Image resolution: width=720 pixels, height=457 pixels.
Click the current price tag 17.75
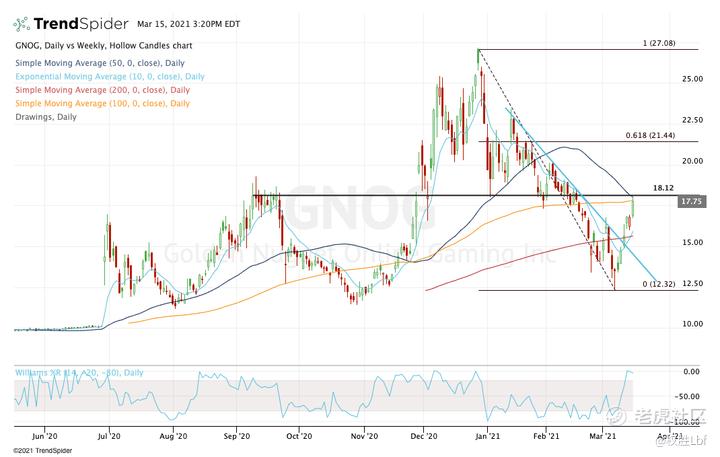(692, 201)
